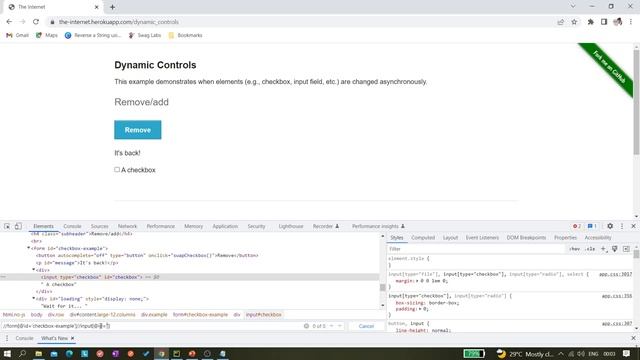Screen dimensions: 640x360
Task: Open the drawer Console tab
Action: pyautogui.click(x=24, y=338)
